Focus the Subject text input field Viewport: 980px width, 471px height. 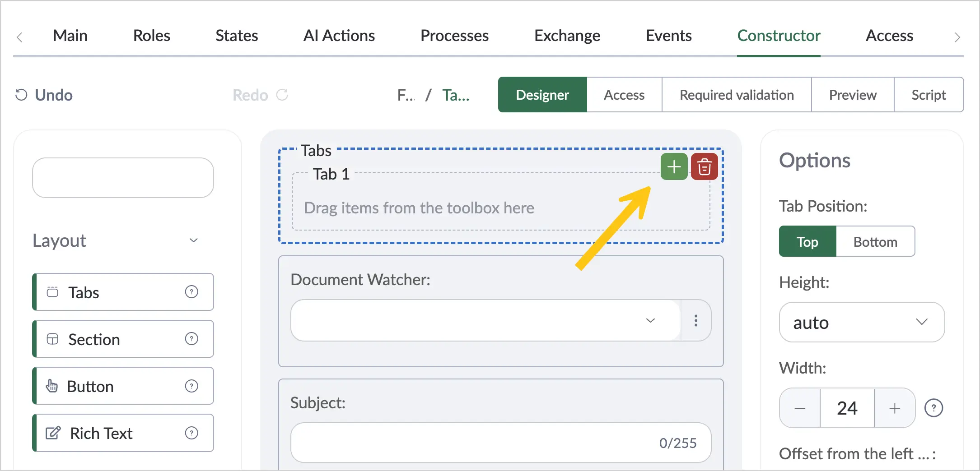(501, 443)
